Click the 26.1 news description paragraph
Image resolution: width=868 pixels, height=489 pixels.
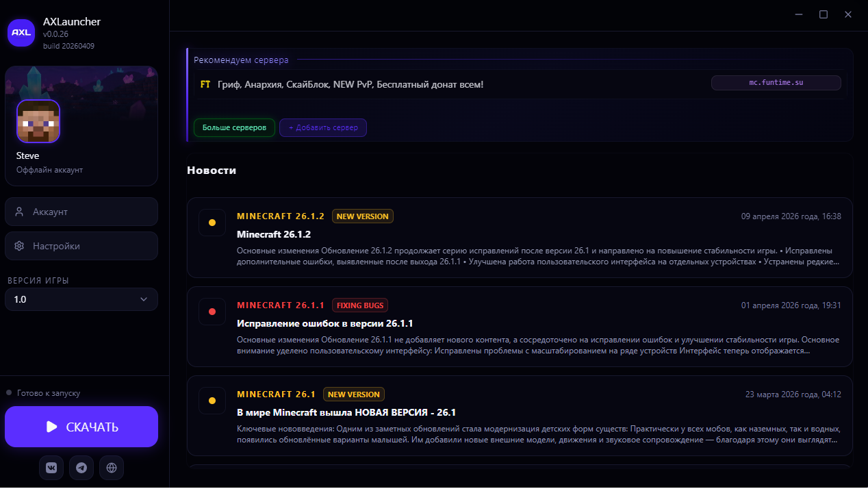click(x=539, y=434)
